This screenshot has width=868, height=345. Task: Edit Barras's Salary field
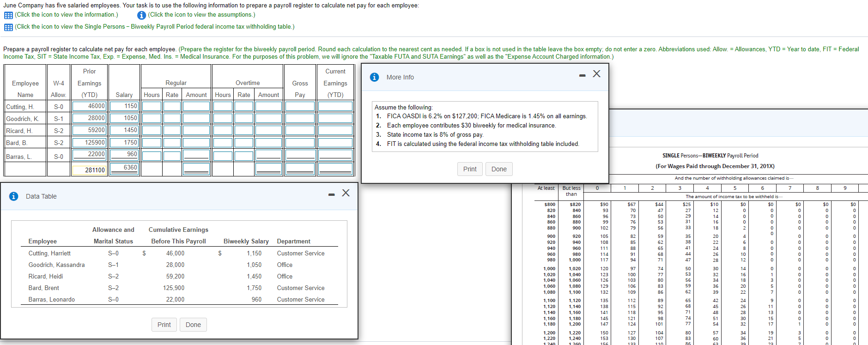click(124, 154)
